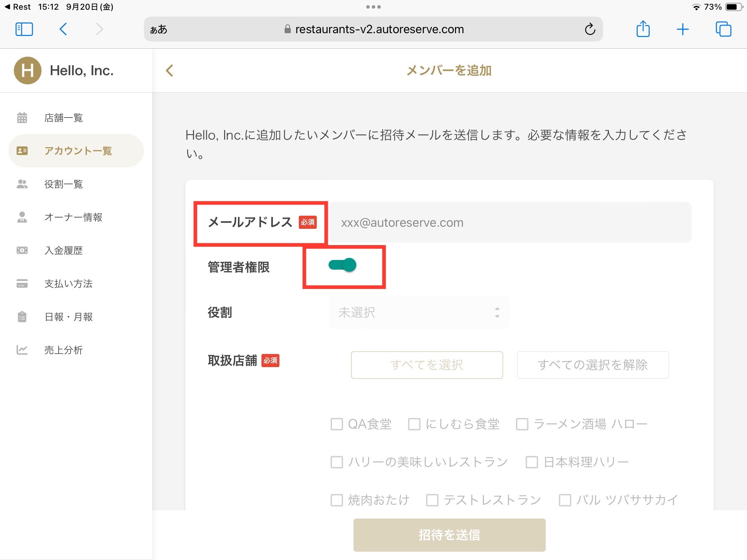Check the QA食堂 checkbox
747x560 pixels.
(x=337, y=424)
